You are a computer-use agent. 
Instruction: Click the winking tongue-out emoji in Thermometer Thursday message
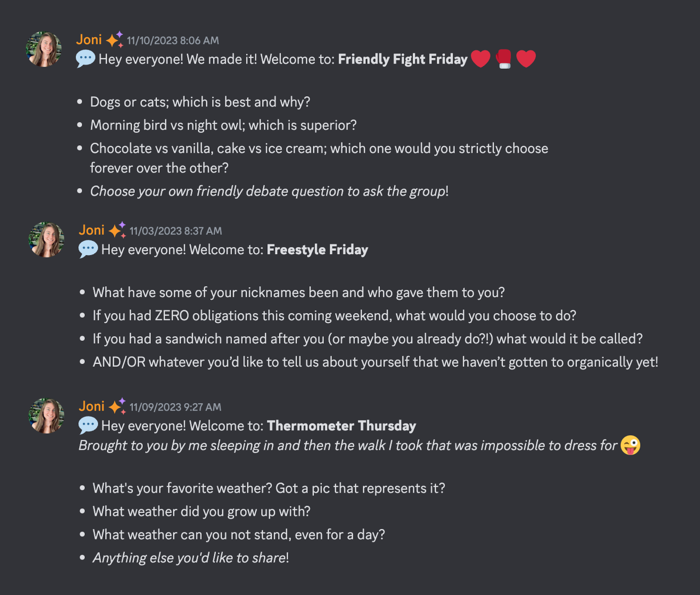631,445
